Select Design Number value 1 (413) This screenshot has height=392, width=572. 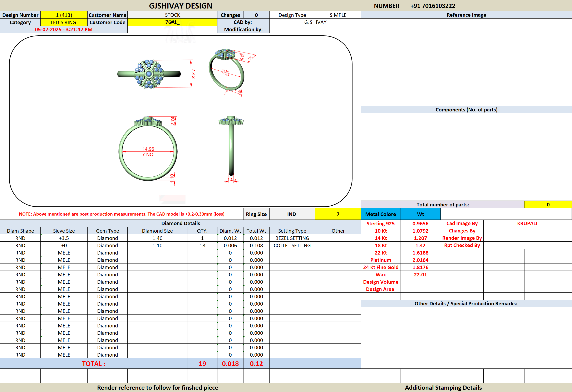(64, 15)
